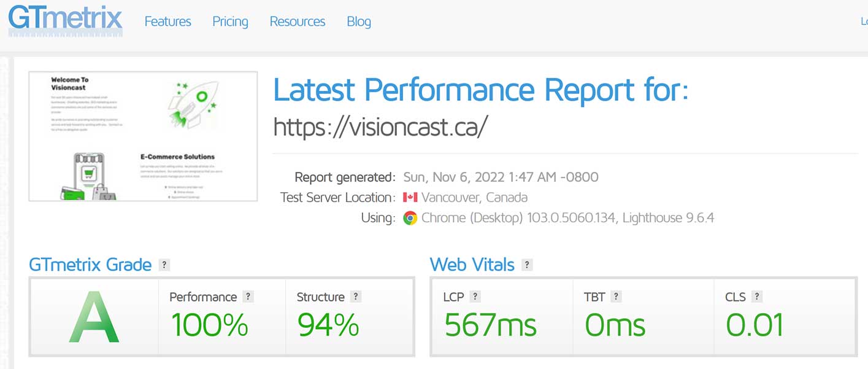Click the help icon next to TBT
The width and height of the screenshot is (868, 369).
[616, 297]
